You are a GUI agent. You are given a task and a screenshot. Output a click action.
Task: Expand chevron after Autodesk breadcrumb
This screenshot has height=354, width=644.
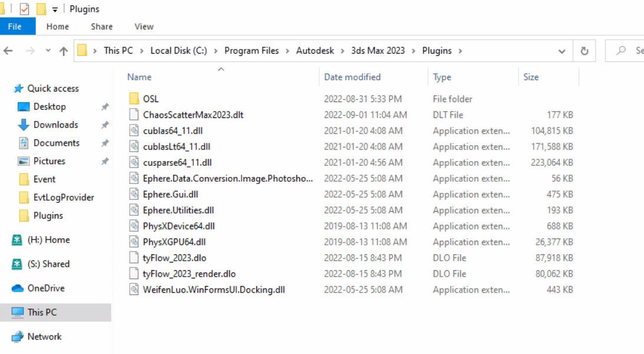click(342, 51)
